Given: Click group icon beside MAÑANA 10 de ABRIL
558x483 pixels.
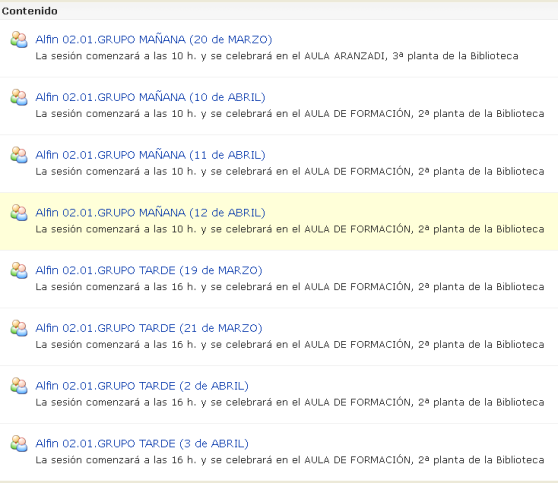Looking at the screenshot, I should click(x=19, y=97).
